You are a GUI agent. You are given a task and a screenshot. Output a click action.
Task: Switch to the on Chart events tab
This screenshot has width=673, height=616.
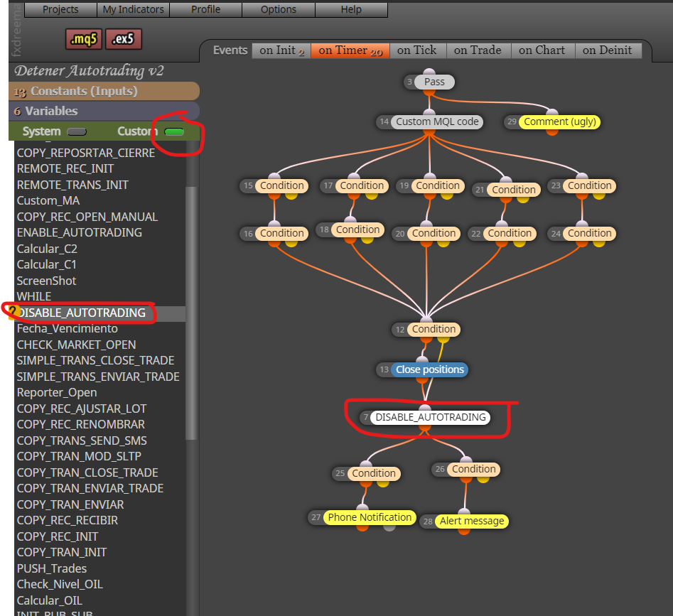pos(542,50)
